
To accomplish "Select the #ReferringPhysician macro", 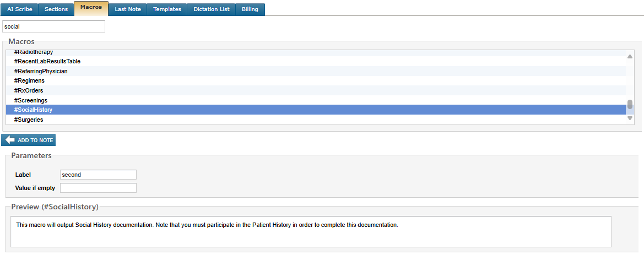I will pos(41,71).
